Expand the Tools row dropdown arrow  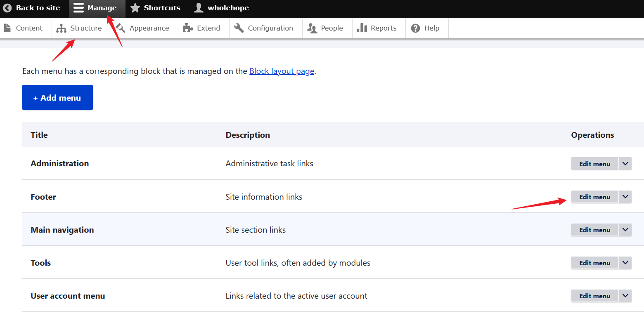coord(625,263)
